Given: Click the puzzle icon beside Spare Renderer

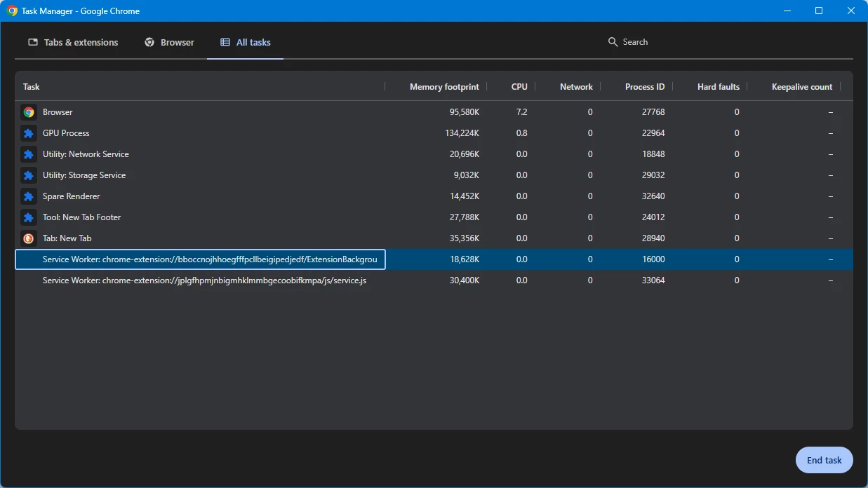Looking at the screenshot, I should [29, 196].
